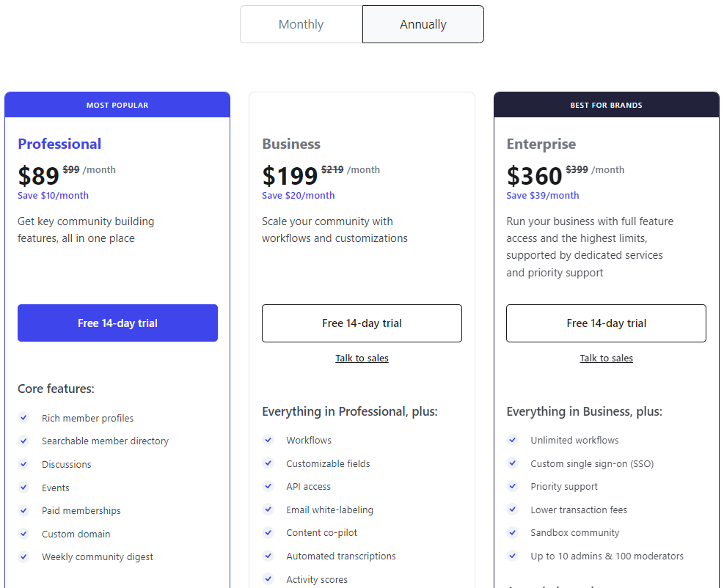This screenshot has height=588, width=724.
Task: Click the Best for Brands banner
Action: coord(606,105)
